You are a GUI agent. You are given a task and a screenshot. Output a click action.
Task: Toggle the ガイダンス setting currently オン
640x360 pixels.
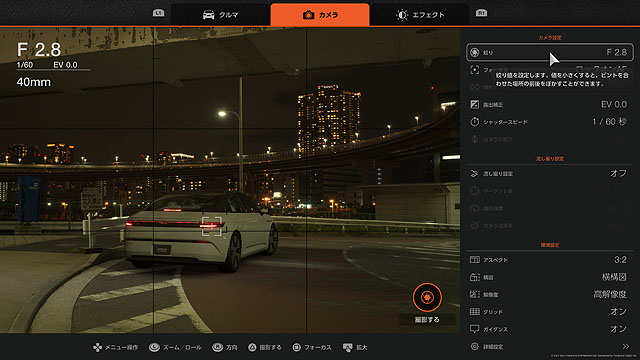click(550, 329)
